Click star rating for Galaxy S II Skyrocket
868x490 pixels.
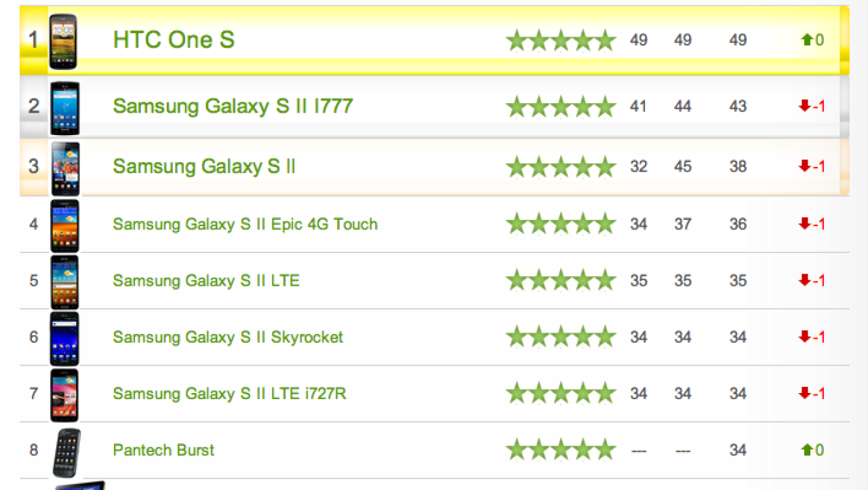pos(561,337)
